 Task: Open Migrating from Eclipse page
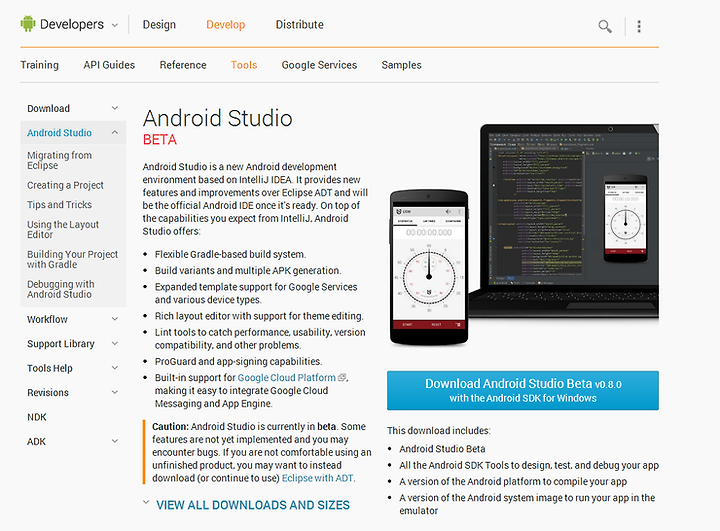click(x=59, y=160)
